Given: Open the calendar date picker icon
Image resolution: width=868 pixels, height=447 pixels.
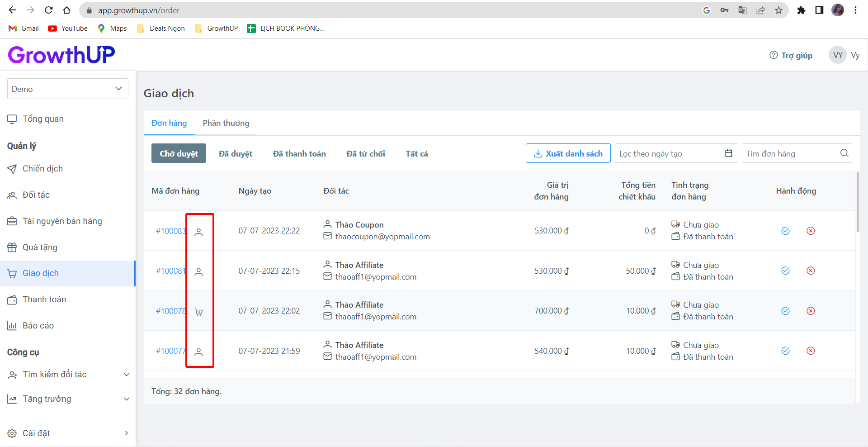Looking at the screenshot, I should [728, 153].
